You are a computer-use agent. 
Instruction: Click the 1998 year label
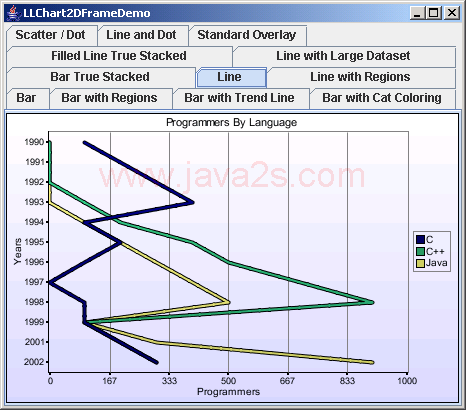click(34, 302)
